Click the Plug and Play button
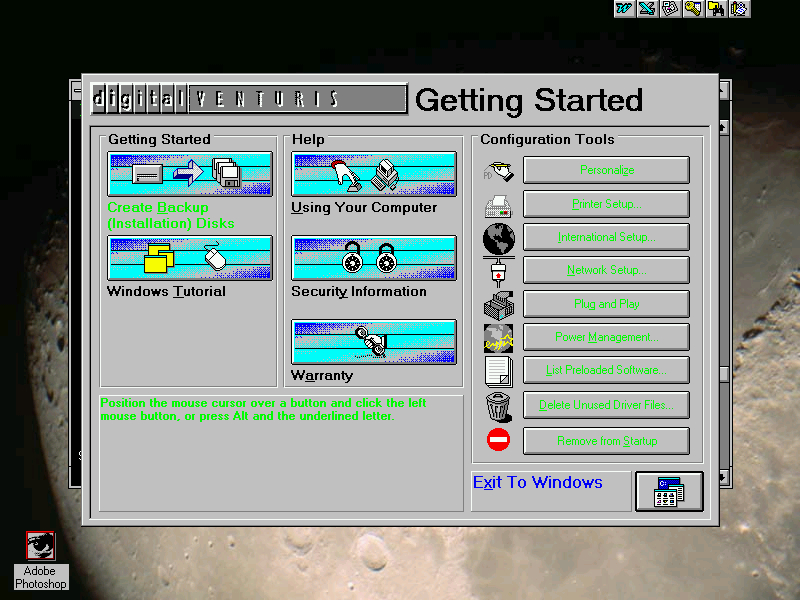This screenshot has height=600, width=800. [606, 304]
